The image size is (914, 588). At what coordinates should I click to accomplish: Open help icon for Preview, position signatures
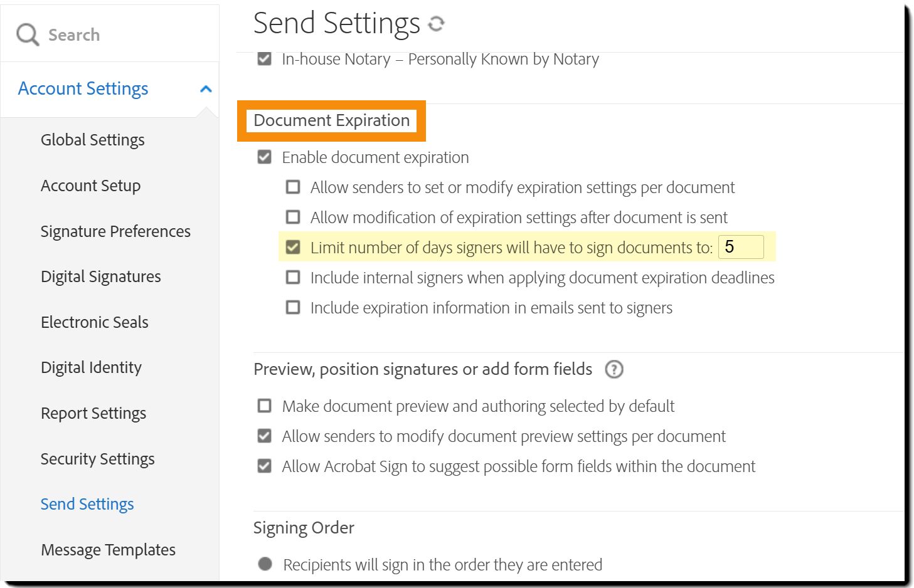(614, 369)
